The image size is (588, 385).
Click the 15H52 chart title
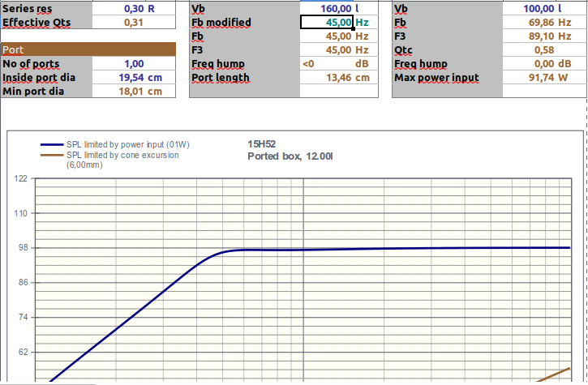pyautogui.click(x=261, y=144)
